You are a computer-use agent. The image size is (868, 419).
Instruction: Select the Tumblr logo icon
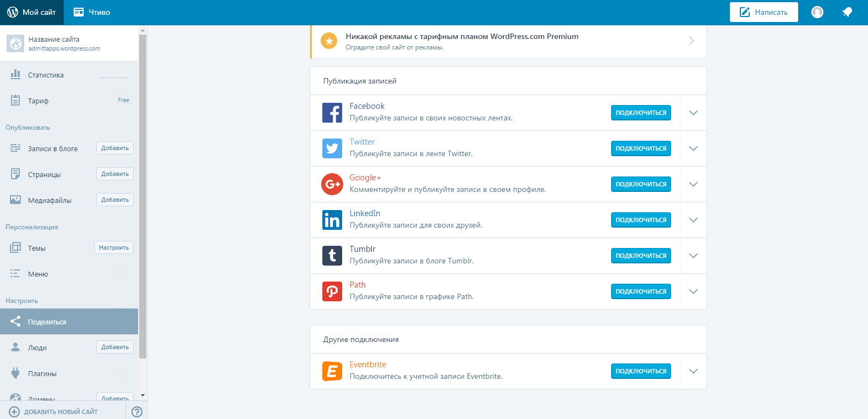[x=332, y=255]
